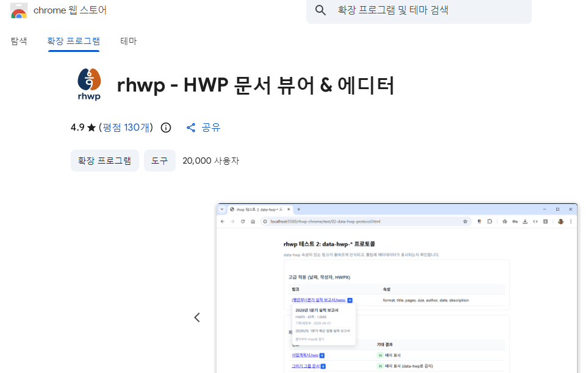The image size is (588, 373).
Task: Click the new tab plus button in screenshot
Action: tap(299, 209)
